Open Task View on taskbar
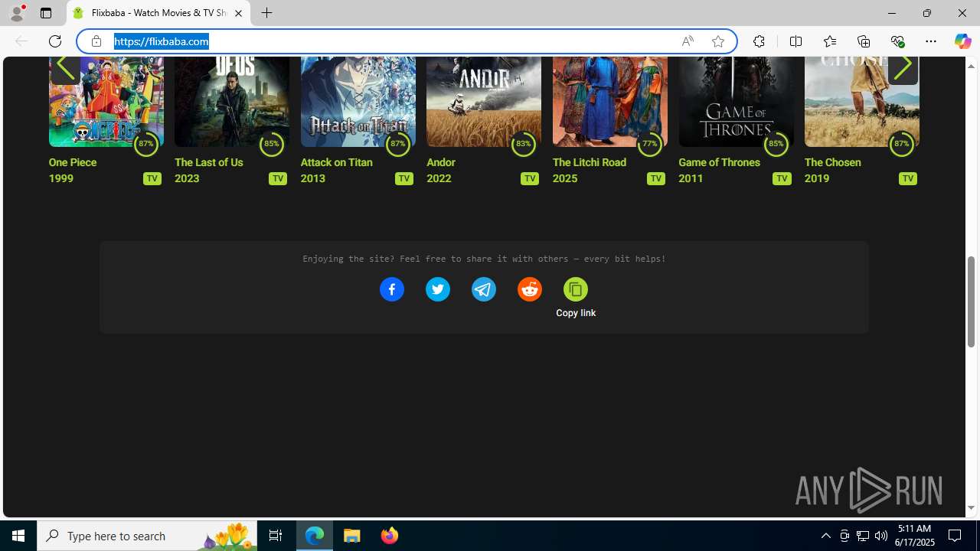The image size is (980, 551). click(276, 536)
